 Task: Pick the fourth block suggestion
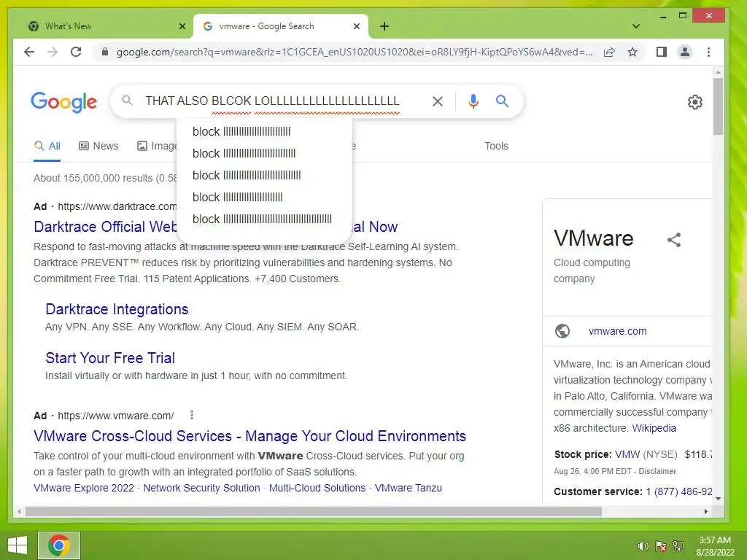264,197
